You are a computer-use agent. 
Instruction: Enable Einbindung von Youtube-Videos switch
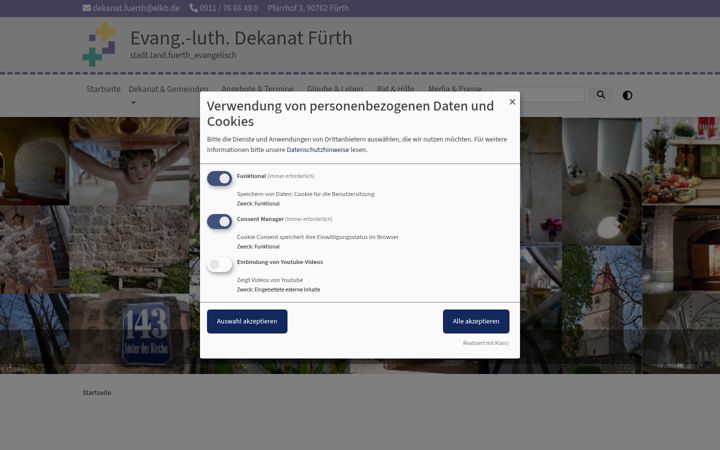click(x=219, y=264)
